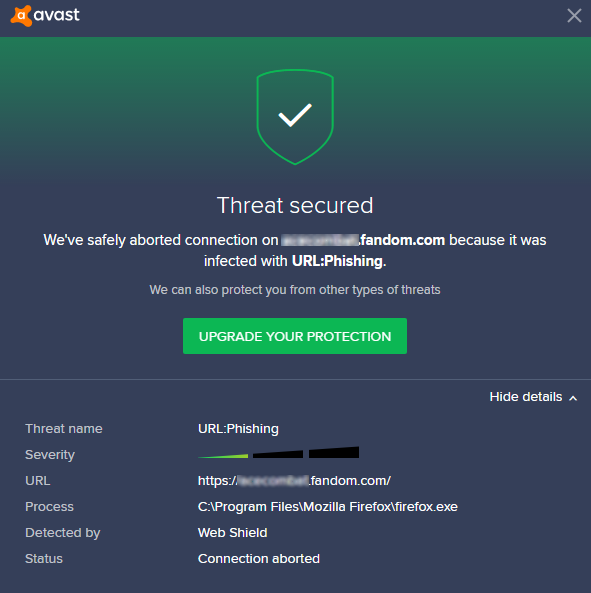This screenshot has height=593, width=591.
Task: Click the avast wordmark text
Action: point(57,15)
